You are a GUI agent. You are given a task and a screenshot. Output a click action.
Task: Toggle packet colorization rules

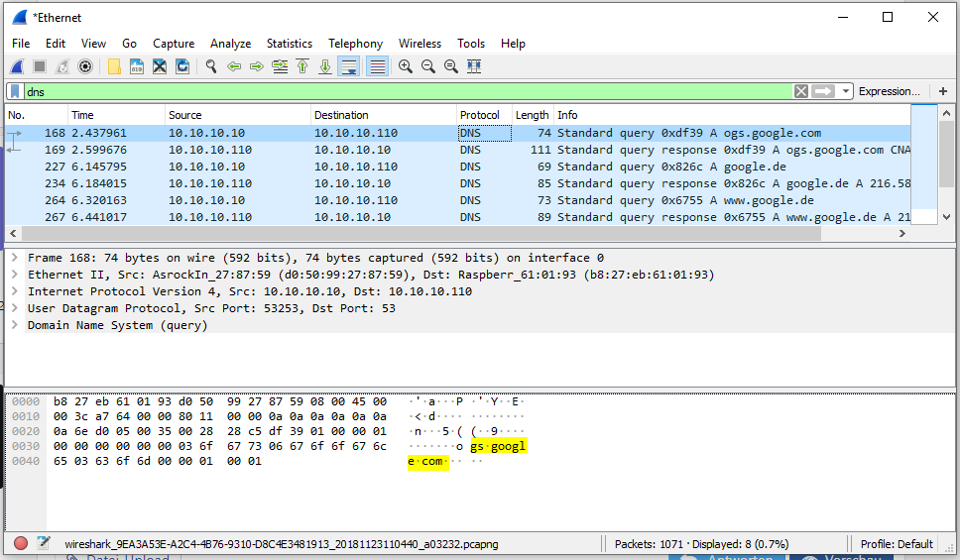point(377,66)
